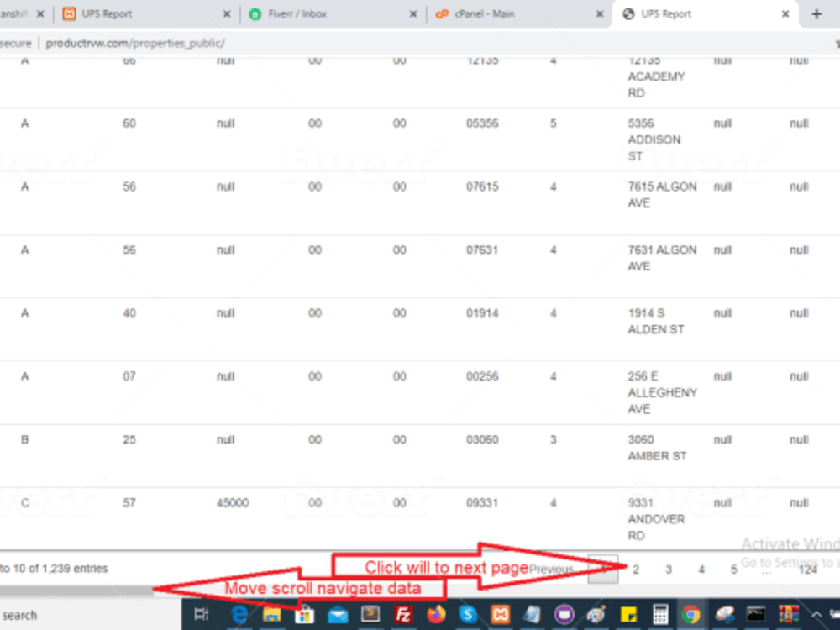Click the '45000' value cell
This screenshot has height=630, width=840.
(233, 503)
